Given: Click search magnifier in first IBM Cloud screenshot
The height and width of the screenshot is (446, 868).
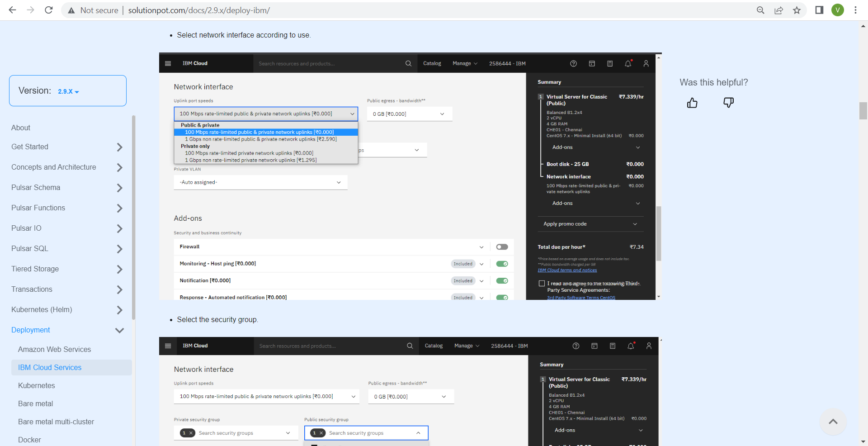Looking at the screenshot, I should pyautogui.click(x=408, y=63).
